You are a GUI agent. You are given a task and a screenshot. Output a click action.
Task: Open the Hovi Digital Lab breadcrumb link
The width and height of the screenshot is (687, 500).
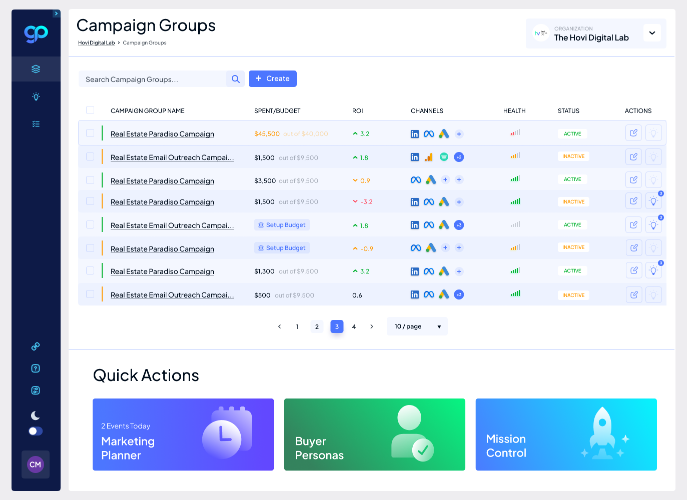click(x=96, y=43)
